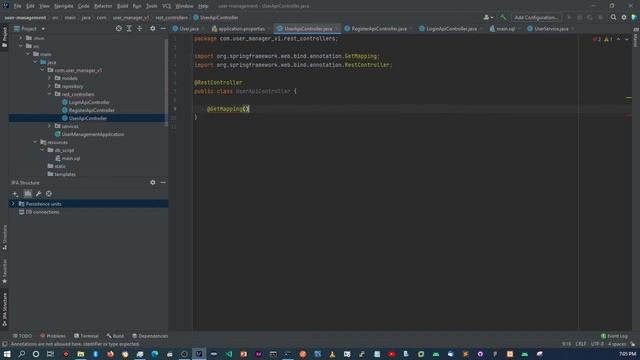Open the Problems tool window
The width and height of the screenshot is (640, 360).
coord(53,336)
